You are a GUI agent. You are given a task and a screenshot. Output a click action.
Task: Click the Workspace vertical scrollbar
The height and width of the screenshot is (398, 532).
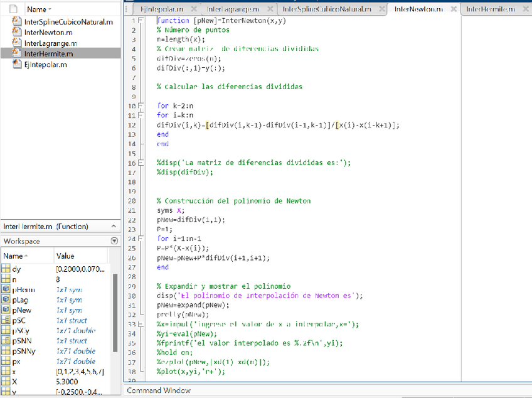coord(114,314)
